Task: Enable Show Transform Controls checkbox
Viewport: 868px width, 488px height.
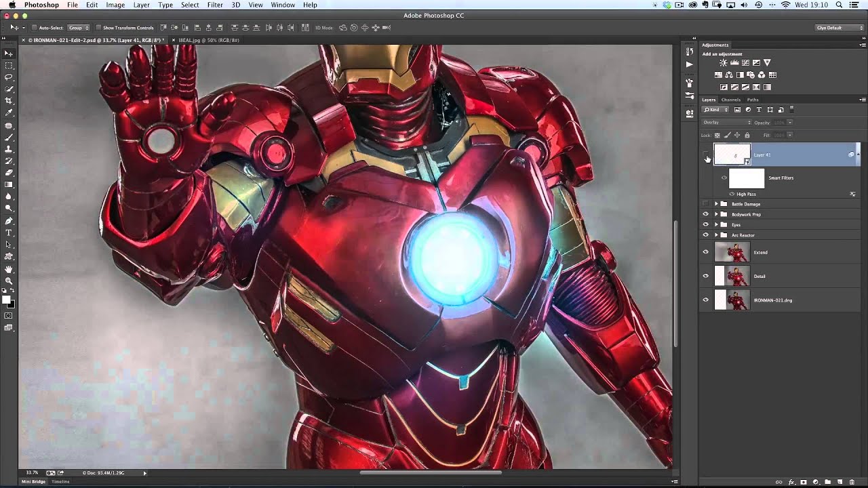Action: click(x=98, y=28)
